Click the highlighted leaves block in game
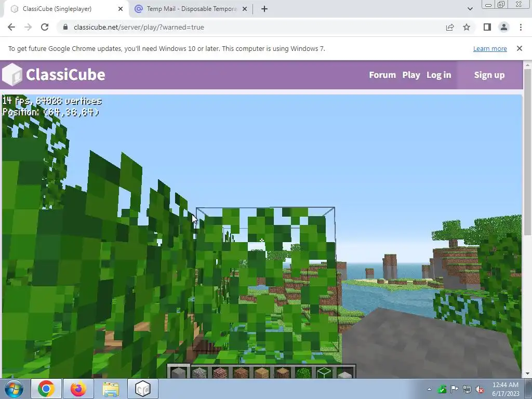 click(x=265, y=278)
